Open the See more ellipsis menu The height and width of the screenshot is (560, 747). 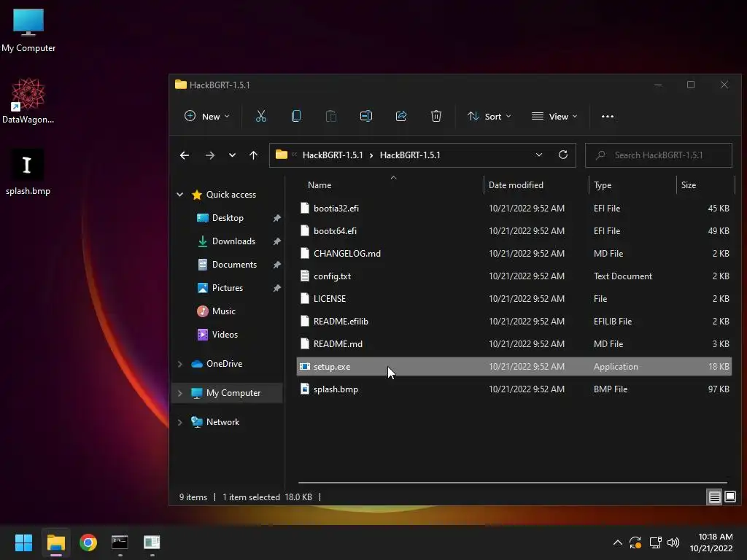click(608, 116)
